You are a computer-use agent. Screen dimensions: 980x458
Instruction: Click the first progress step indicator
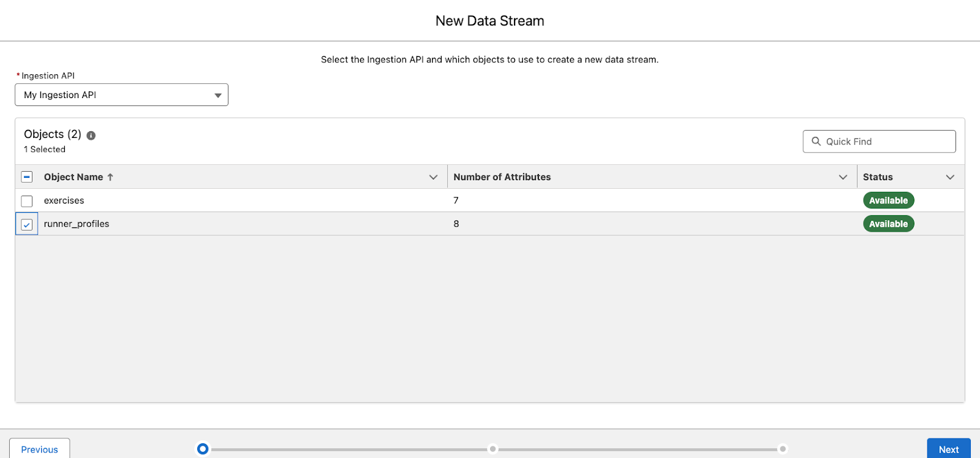(x=203, y=449)
